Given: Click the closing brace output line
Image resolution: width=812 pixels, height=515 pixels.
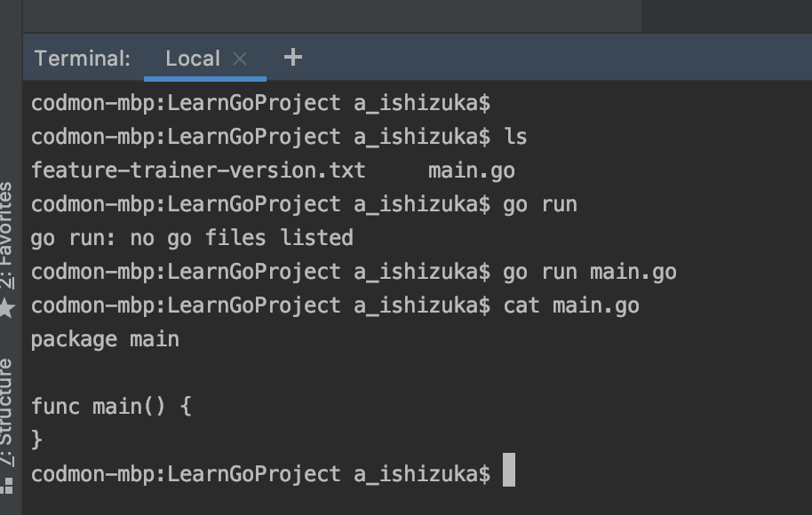Looking at the screenshot, I should [x=36, y=439].
